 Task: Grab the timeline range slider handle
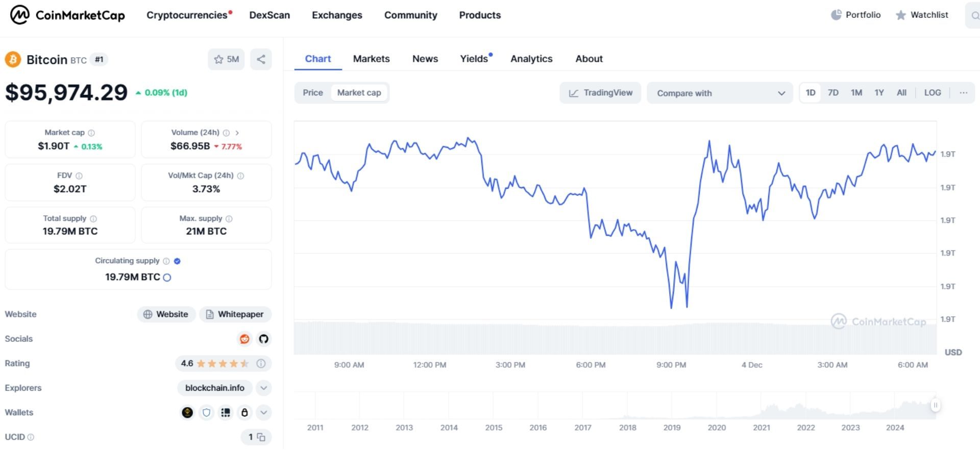(935, 406)
